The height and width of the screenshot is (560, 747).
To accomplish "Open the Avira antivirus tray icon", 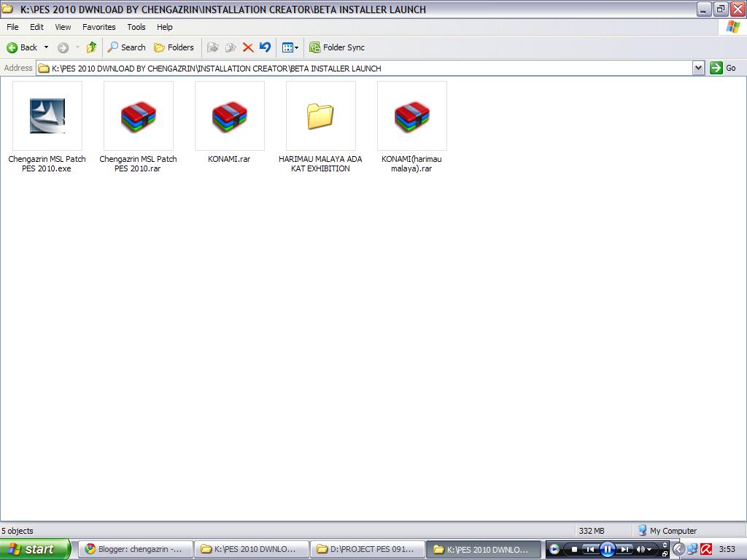I will (x=706, y=550).
